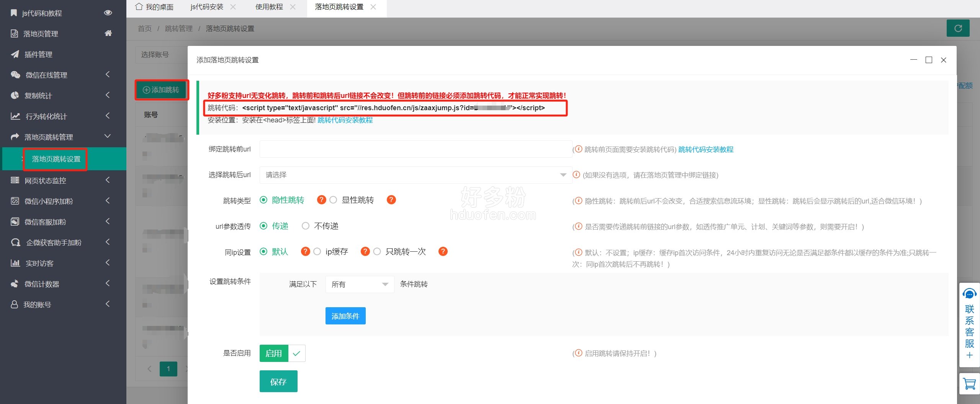The image size is (980, 404).
Task: Open the 所有 condition dropdown
Action: pyautogui.click(x=360, y=284)
